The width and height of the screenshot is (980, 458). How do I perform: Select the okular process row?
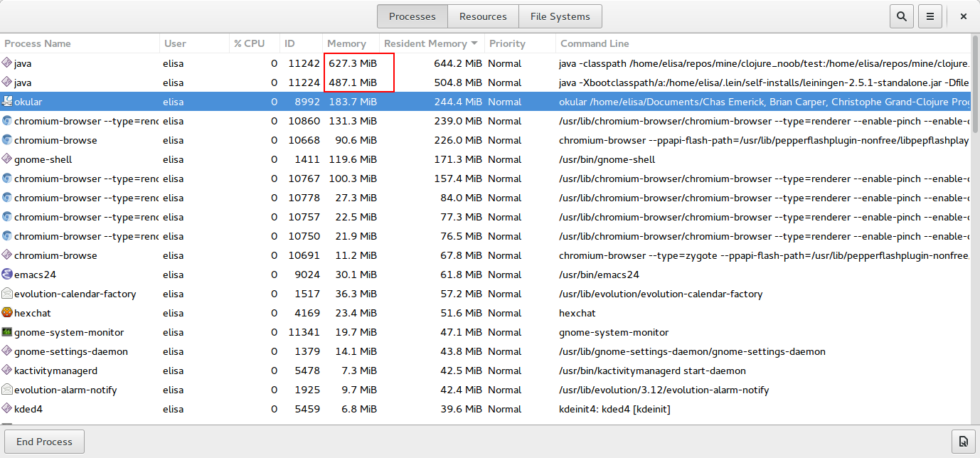coord(485,102)
